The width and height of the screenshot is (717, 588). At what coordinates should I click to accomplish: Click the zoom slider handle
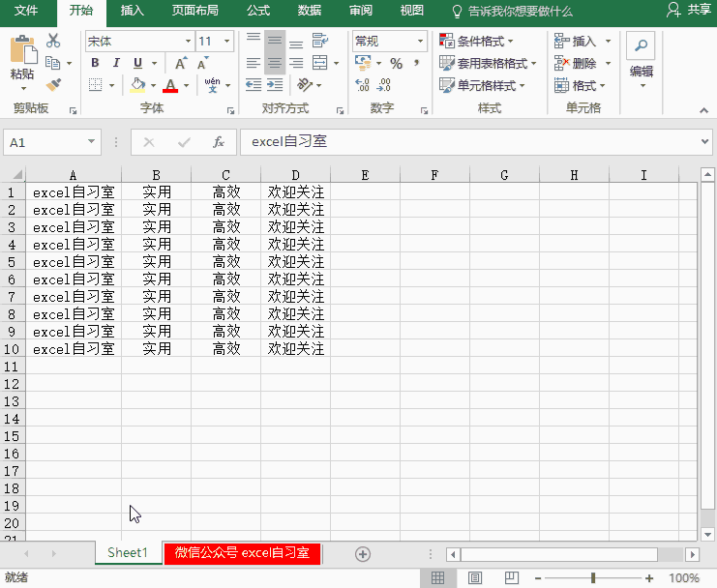(x=593, y=578)
